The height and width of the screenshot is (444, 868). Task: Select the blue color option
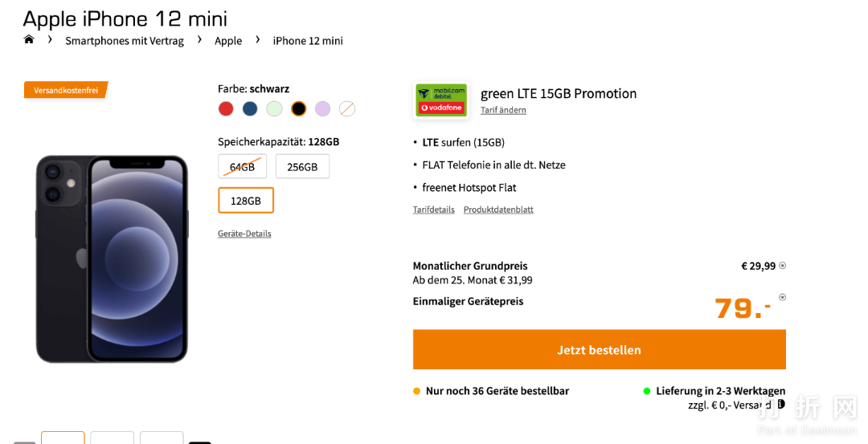(x=250, y=108)
